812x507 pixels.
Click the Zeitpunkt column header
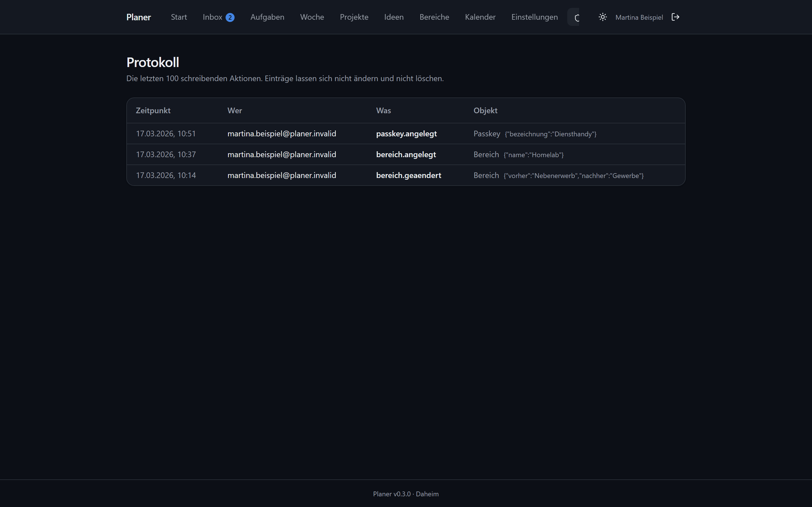point(153,110)
